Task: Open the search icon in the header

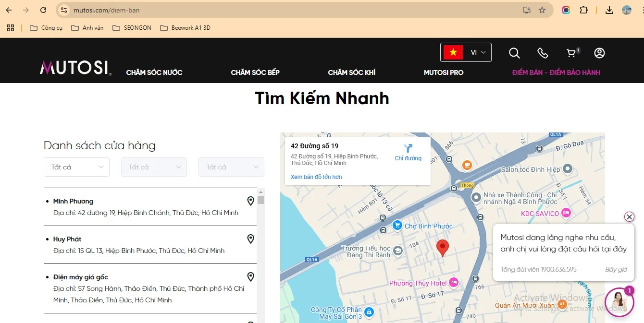Action: [x=514, y=53]
